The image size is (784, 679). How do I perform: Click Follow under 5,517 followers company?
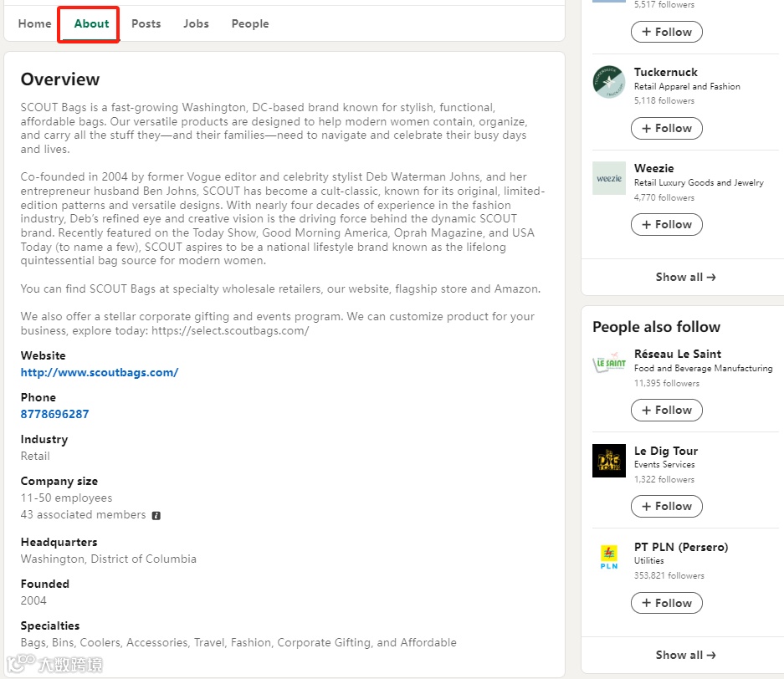tap(667, 32)
